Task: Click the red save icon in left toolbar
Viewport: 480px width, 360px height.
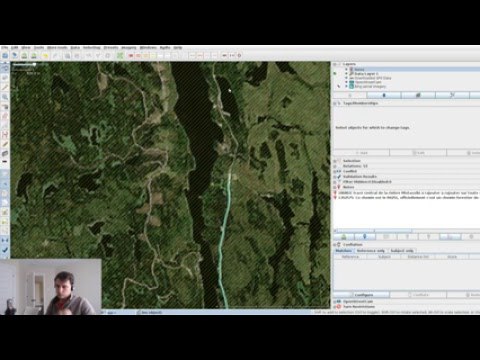Action: [x=5, y=135]
